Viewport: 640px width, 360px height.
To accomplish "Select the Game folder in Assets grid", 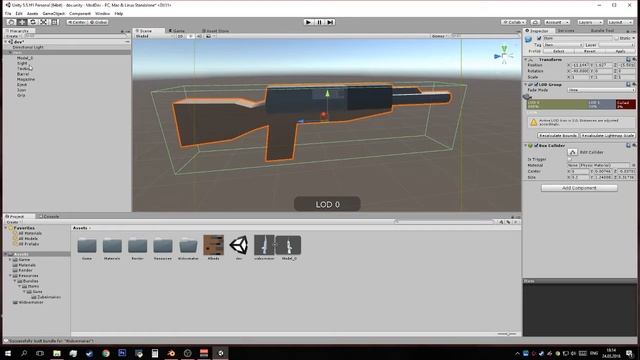I will tap(87, 246).
